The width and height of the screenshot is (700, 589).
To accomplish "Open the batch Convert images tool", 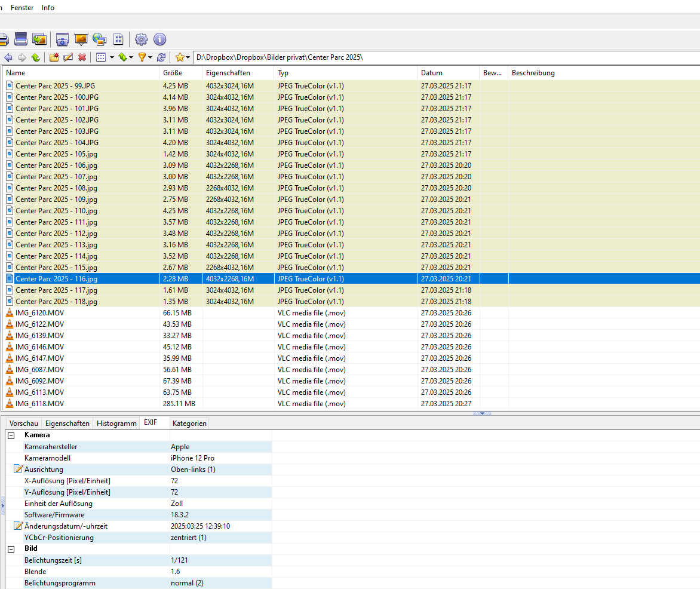I will point(39,39).
